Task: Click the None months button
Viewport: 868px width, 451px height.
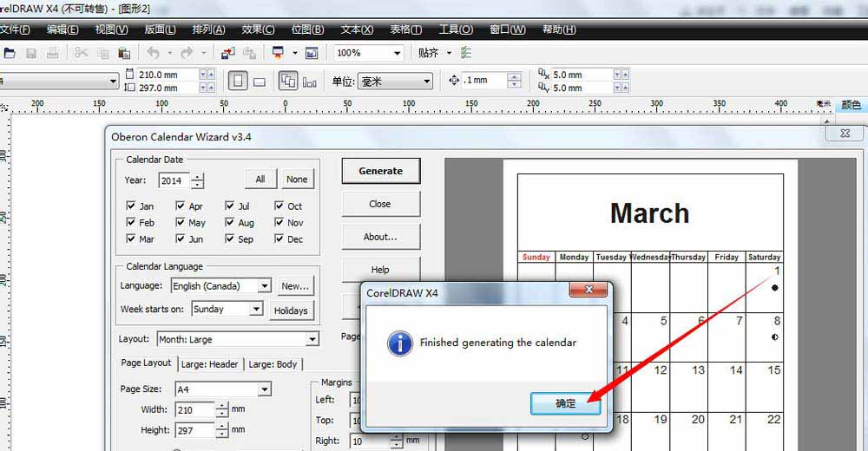Action: point(297,180)
